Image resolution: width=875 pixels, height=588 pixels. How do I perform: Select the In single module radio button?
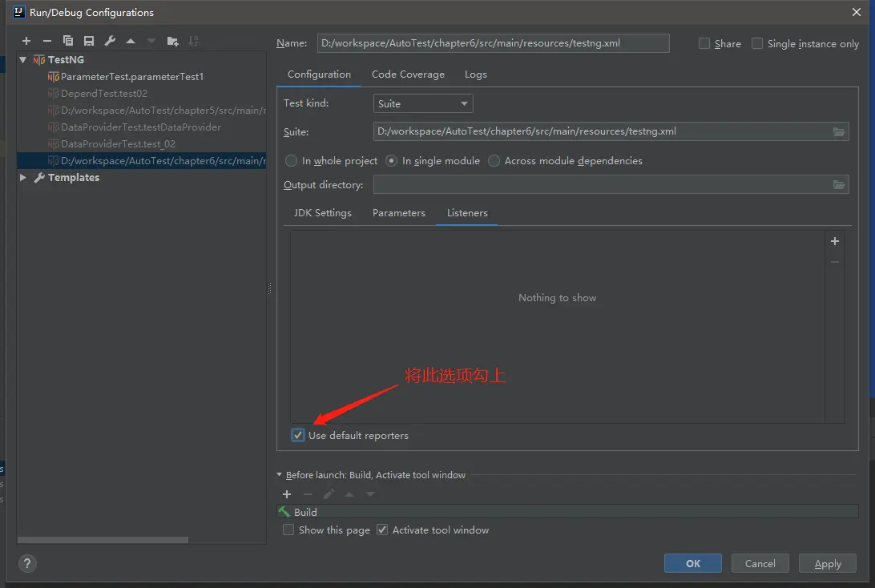click(x=391, y=161)
